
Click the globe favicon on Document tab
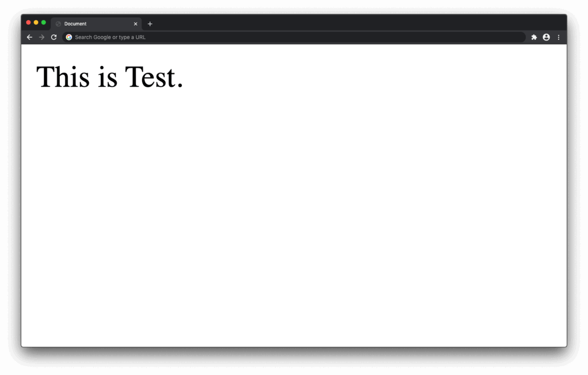coord(58,23)
